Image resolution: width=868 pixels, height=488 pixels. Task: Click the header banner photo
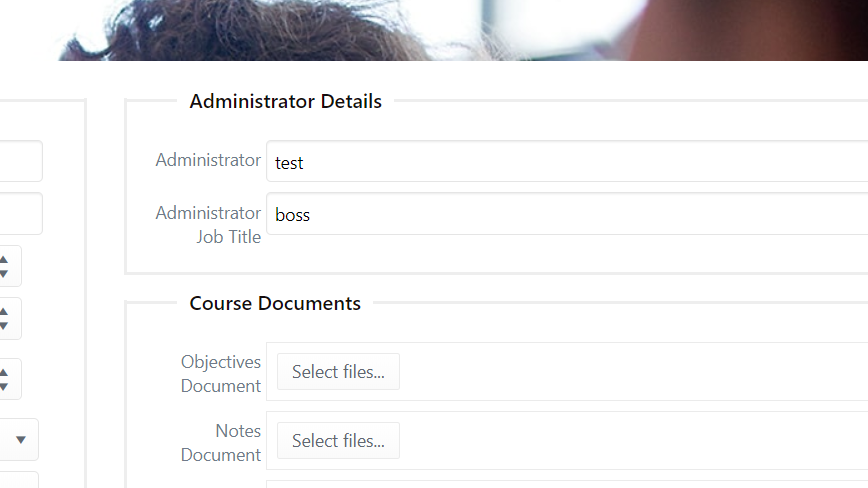[x=434, y=30]
